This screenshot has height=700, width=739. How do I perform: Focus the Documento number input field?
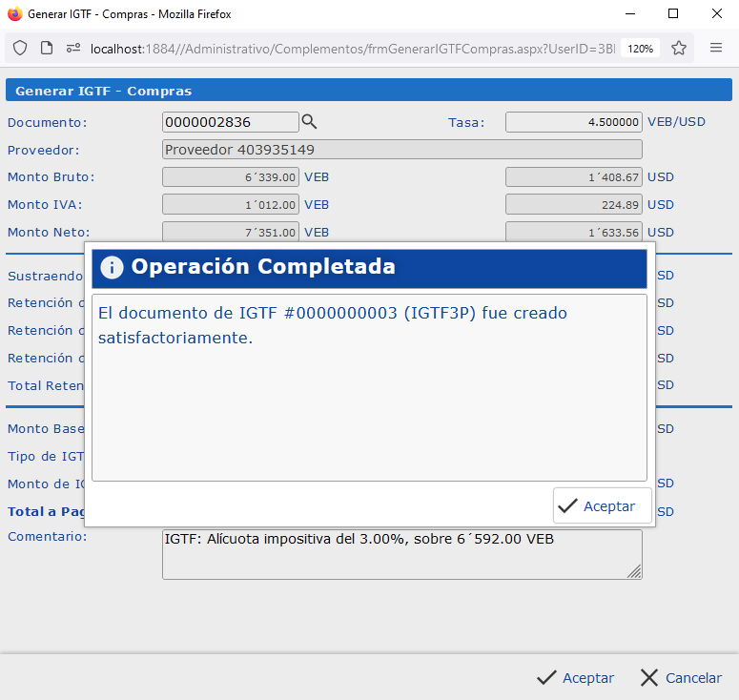point(230,122)
